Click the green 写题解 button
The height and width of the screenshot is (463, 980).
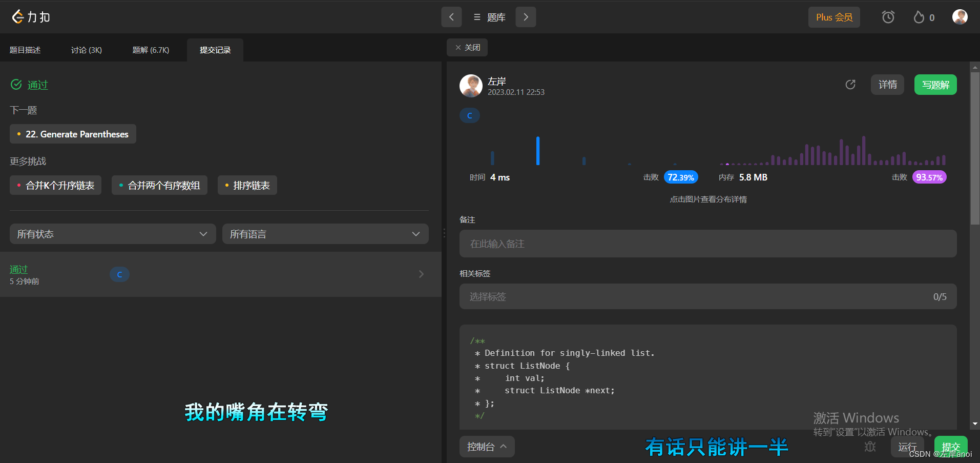point(935,85)
